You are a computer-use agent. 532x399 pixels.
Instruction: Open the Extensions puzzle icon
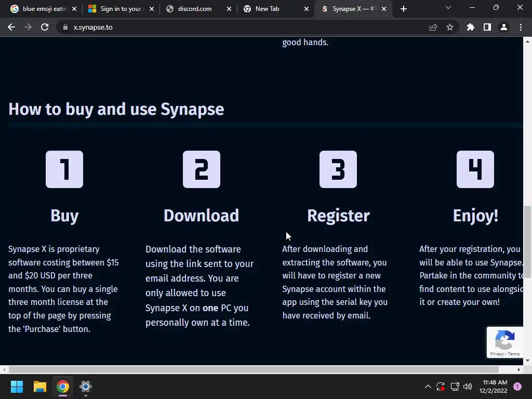coord(471,27)
